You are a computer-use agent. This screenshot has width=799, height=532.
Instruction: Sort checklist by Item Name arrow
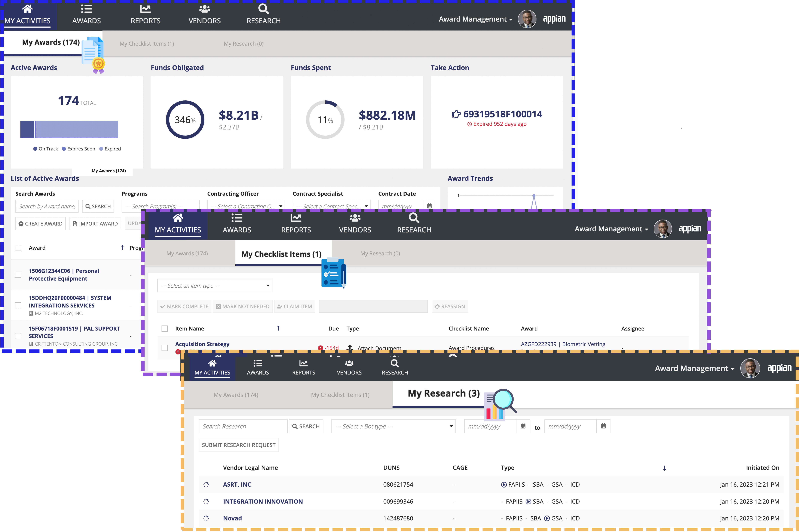[x=278, y=328]
